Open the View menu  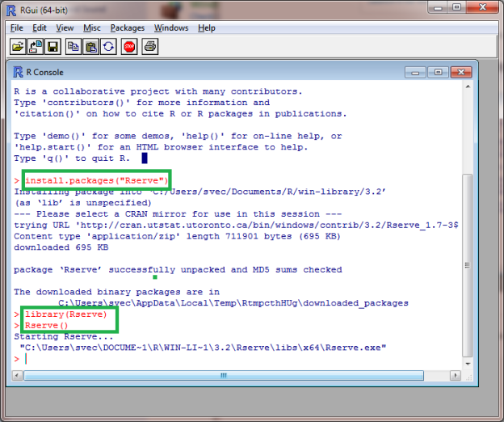65,27
